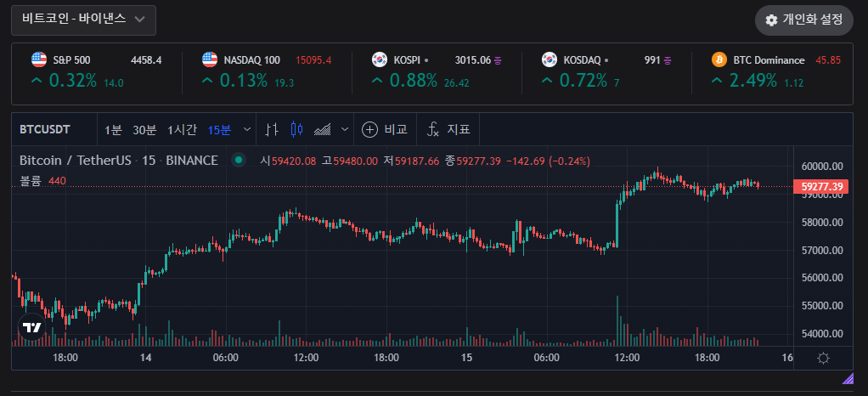
Task: Open the KOSPI ticker label
Action: (x=407, y=60)
